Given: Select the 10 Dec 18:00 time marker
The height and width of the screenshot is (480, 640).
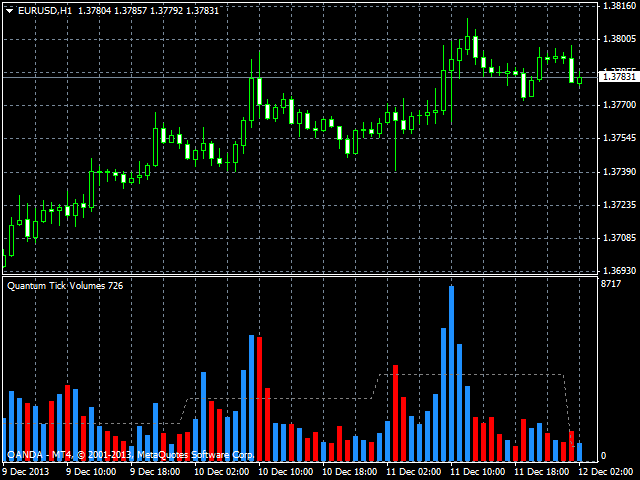Looking at the screenshot, I should 349,470.
